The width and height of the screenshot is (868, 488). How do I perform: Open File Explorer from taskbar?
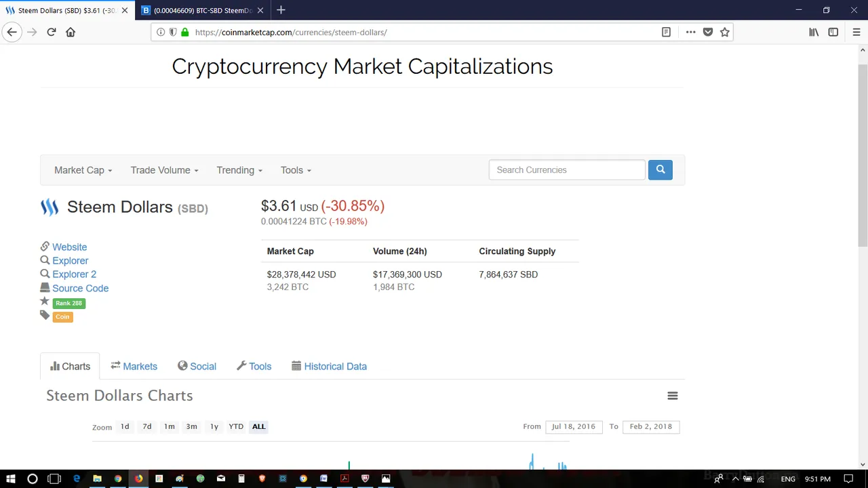click(97, 479)
